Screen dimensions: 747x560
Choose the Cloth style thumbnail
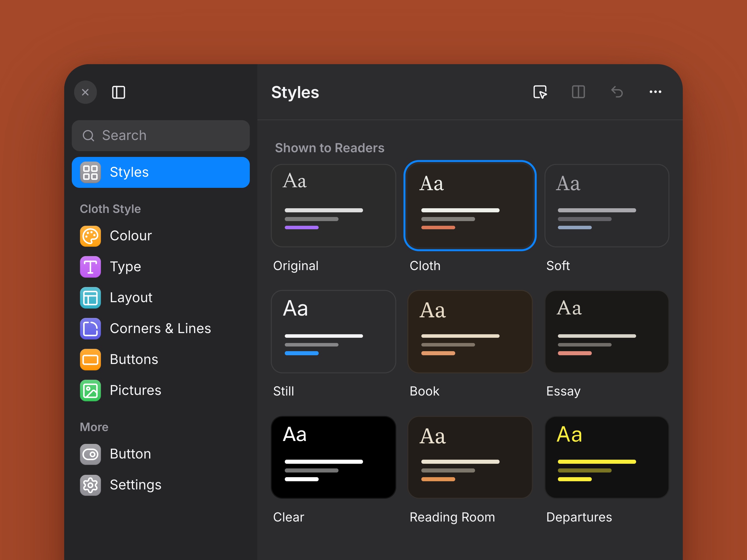click(470, 206)
